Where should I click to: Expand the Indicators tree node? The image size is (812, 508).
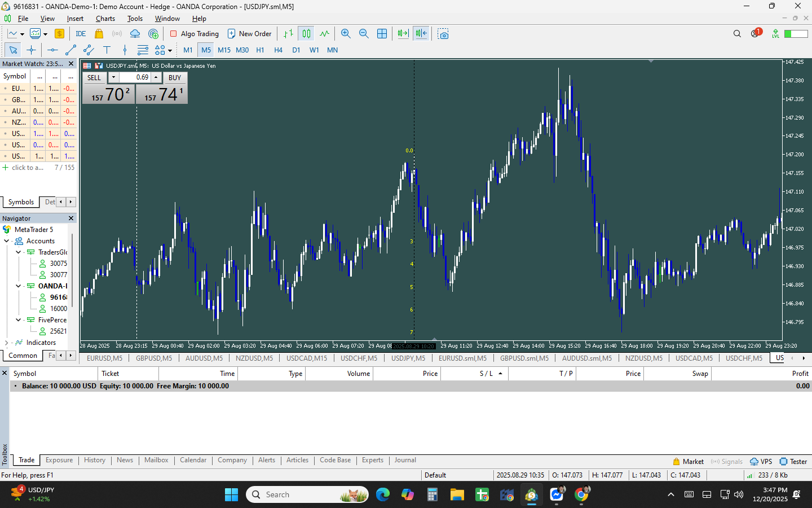point(7,343)
